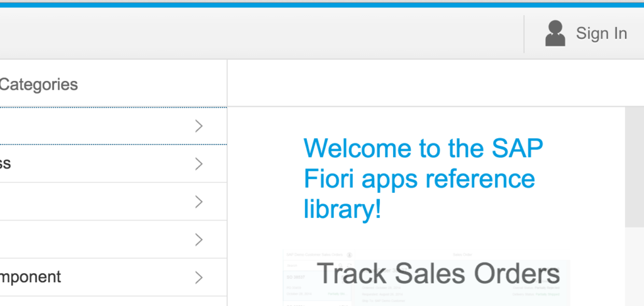Expand the chevron on the dotted-outlined category row
This screenshot has height=306, width=644.
(x=199, y=126)
